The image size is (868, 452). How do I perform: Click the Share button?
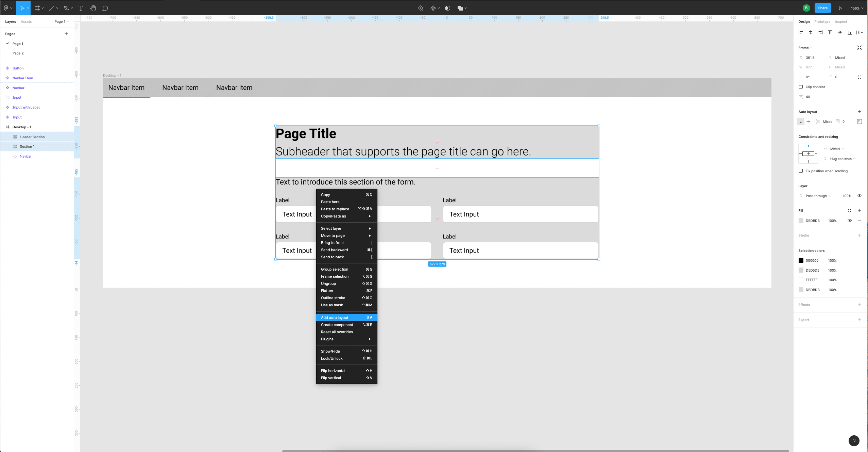822,8
